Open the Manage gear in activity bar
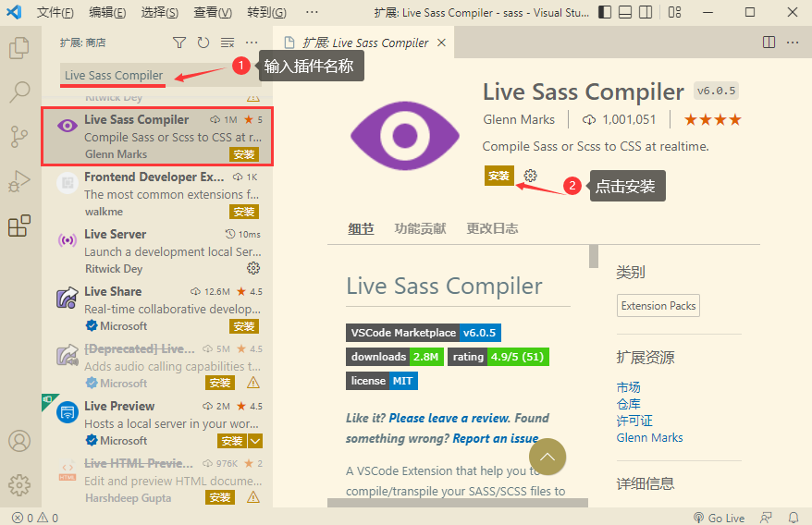The height and width of the screenshot is (525, 812). [19, 485]
